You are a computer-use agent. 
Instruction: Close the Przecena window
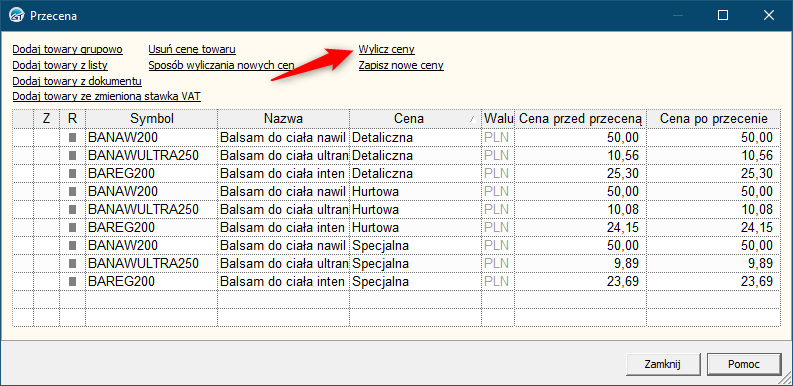click(769, 16)
